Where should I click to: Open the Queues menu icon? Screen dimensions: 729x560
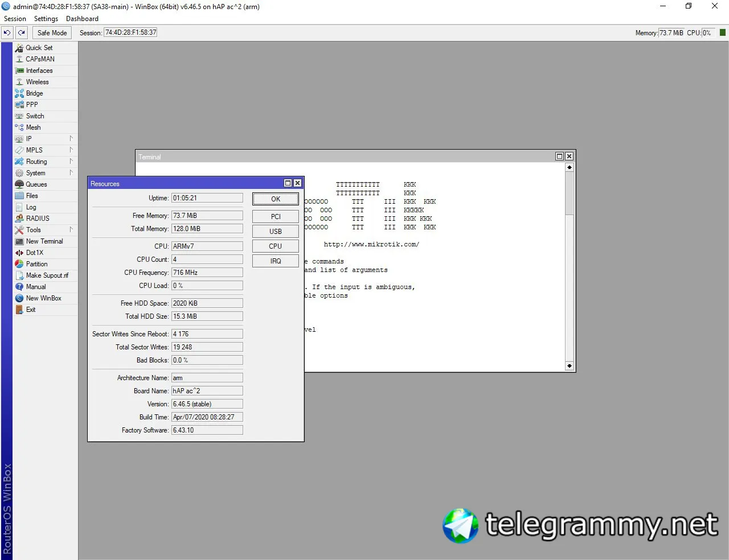coord(19,184)
